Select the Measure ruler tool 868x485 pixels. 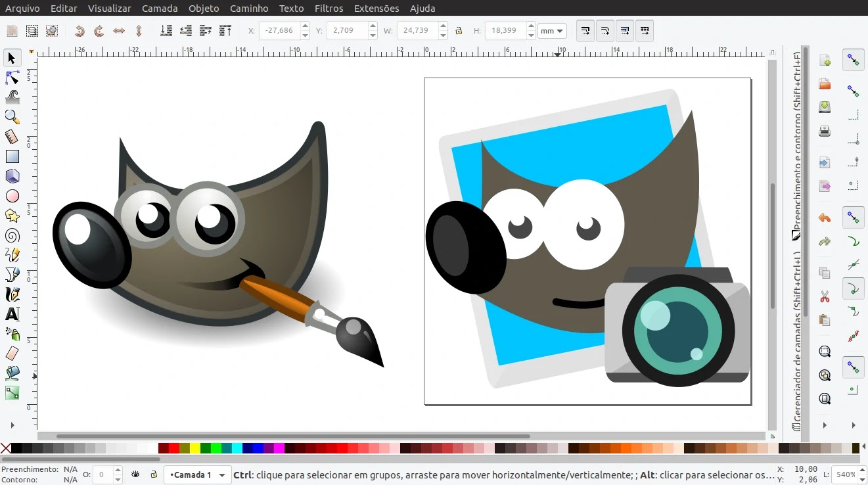[x=12, y=137]
